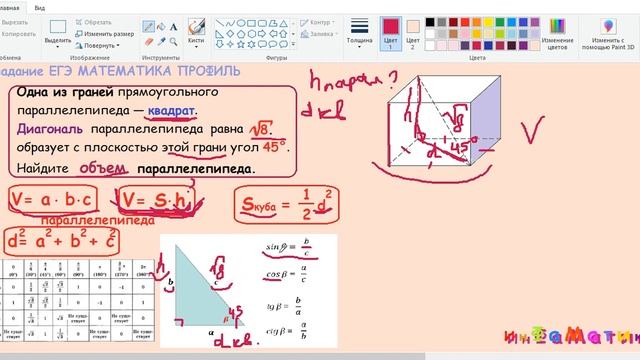640x360 pixels.
Task: Click Изменить размер resize button
Action: 105,34
